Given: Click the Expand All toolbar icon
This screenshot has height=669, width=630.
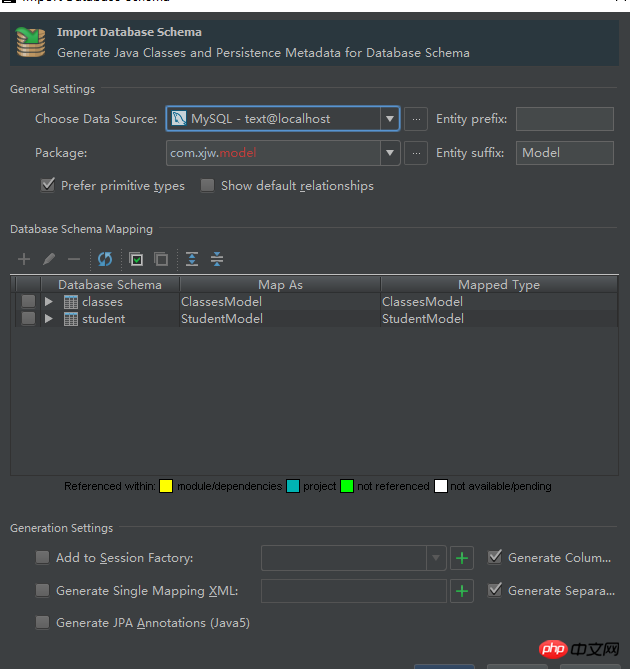Looking at the screenshot, I should [x=192, y=259].
